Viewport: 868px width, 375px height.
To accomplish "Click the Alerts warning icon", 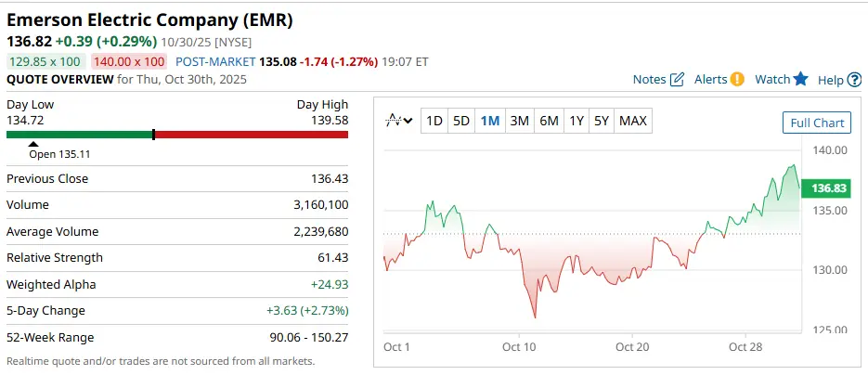I will (x=737, y=80).
